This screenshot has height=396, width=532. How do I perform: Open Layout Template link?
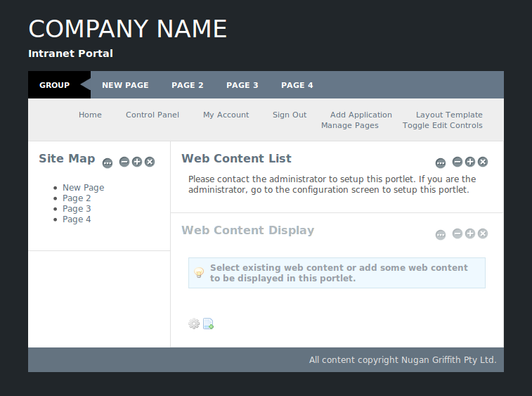click(449, 115)
